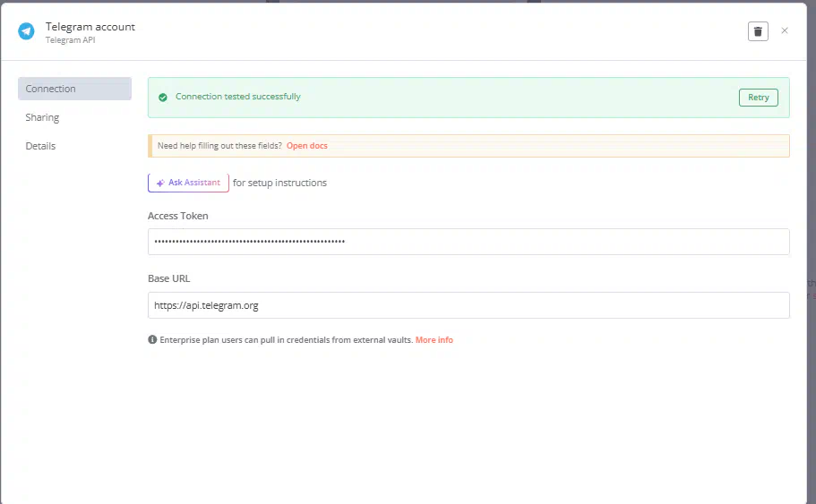Click the Telegram account title text
Screen dimensions: 816x504
pyautogui.click(x=90, y=27)
